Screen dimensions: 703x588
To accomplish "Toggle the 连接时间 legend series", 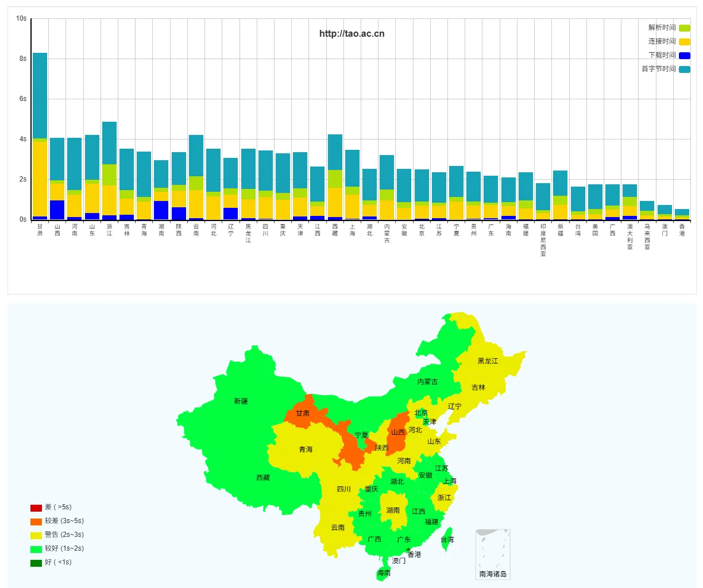I will pos(684,41).
